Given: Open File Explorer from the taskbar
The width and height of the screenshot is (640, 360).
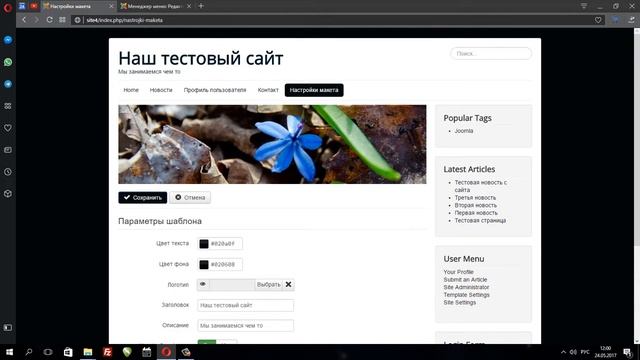Looking at the screenshot, I should pos(88,352).
